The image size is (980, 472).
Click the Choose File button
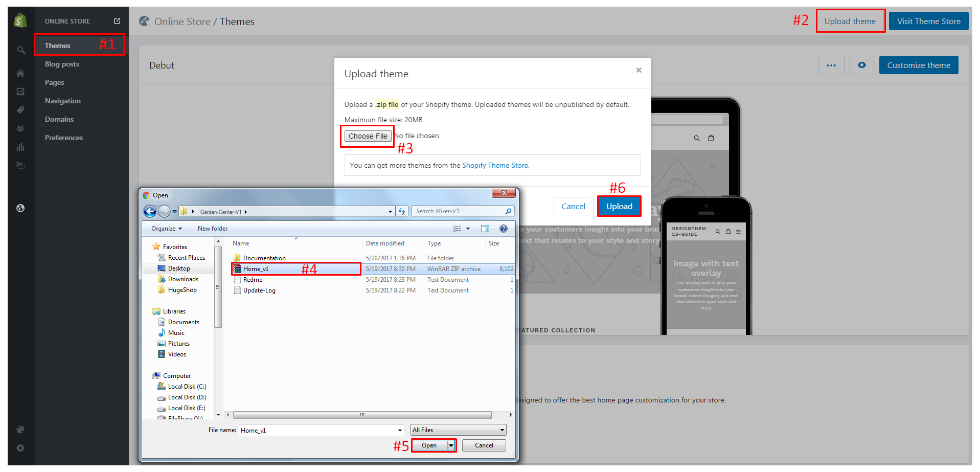(368, 136)
